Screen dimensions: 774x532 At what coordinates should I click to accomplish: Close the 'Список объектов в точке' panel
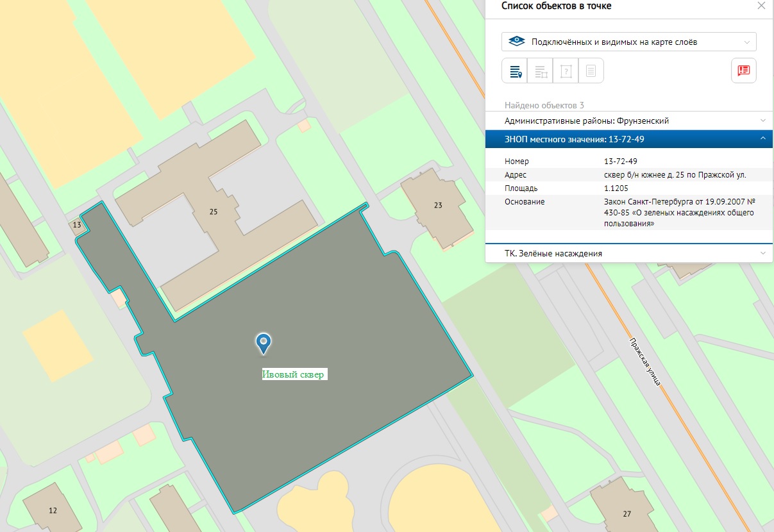click(761, 6)
